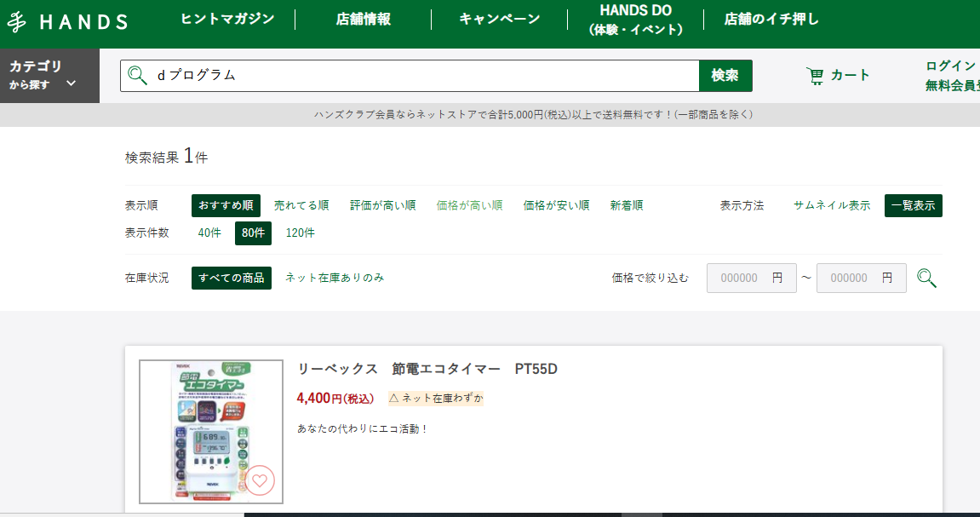
Task: Expand the カテゴリから探す dropdown
Action: 50,75
